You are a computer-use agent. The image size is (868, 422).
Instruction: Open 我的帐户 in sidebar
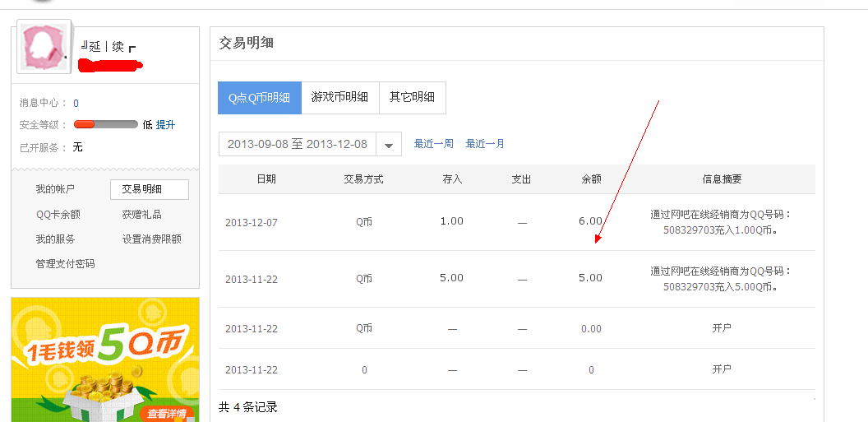click(55, 189)
